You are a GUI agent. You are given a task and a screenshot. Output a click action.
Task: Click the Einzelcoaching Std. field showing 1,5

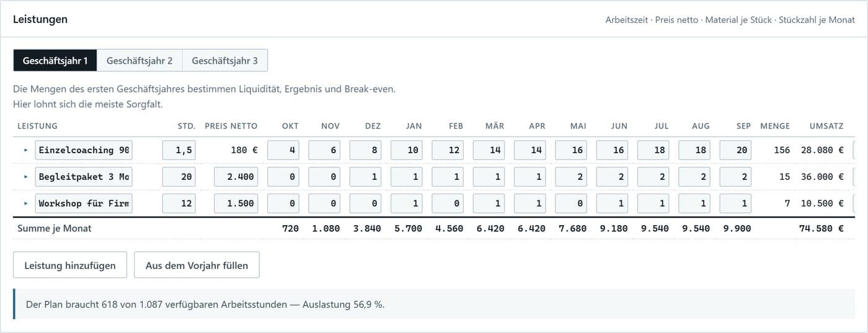(x=179, y=150)
